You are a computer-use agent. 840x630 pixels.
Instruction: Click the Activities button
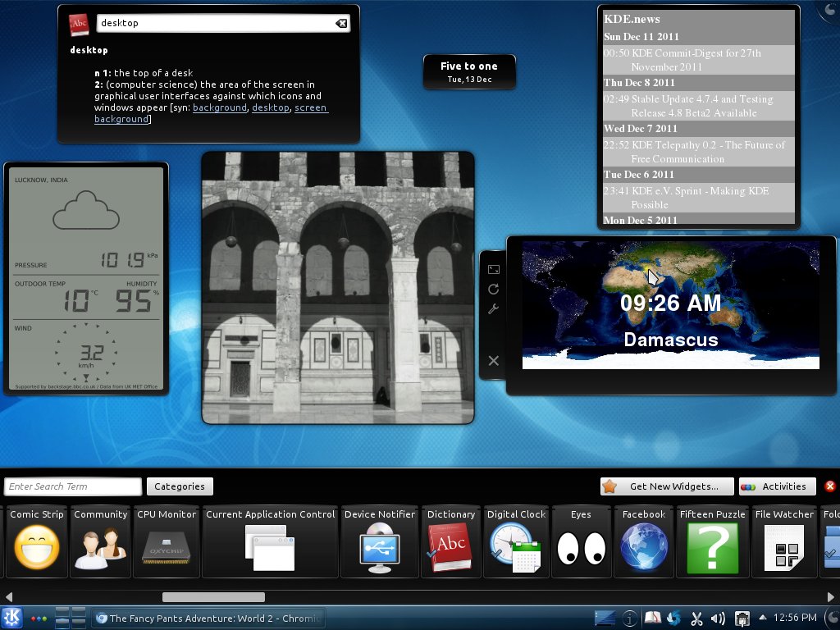pyautogui.click(x=778, y=486)
